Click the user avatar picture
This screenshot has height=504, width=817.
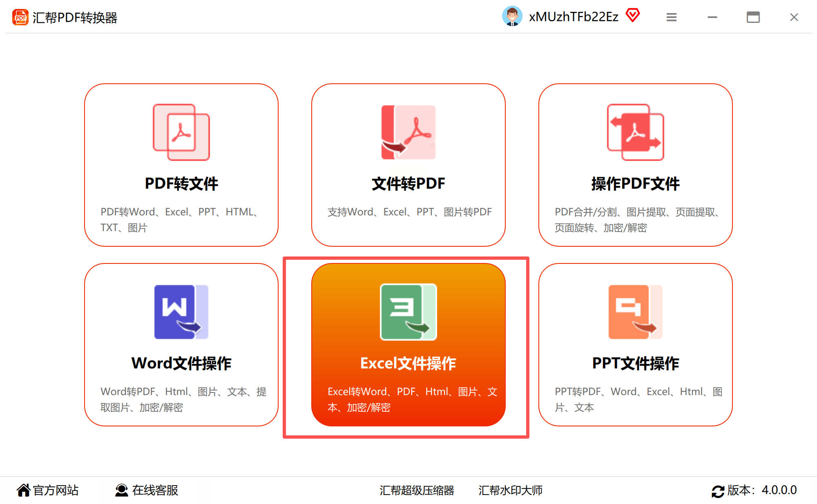[x=512, y=16]
